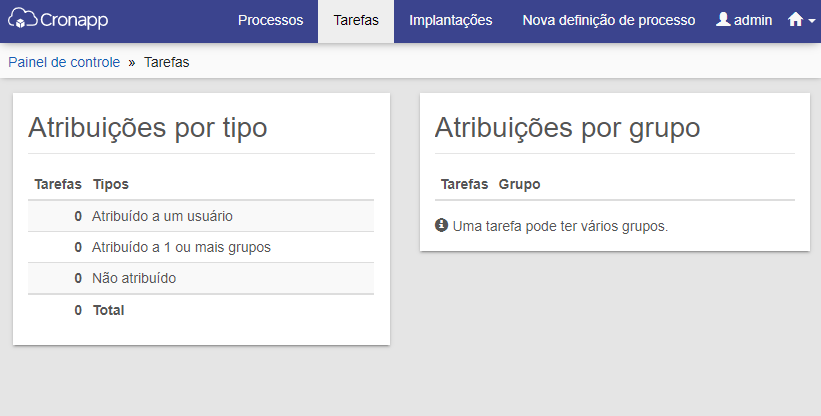Open the admin account link
The image size is (821, 416).
click(744, 20)
